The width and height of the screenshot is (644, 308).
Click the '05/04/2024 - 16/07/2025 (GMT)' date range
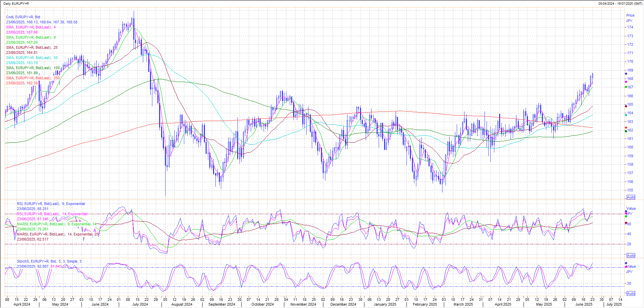pos(620,3)
